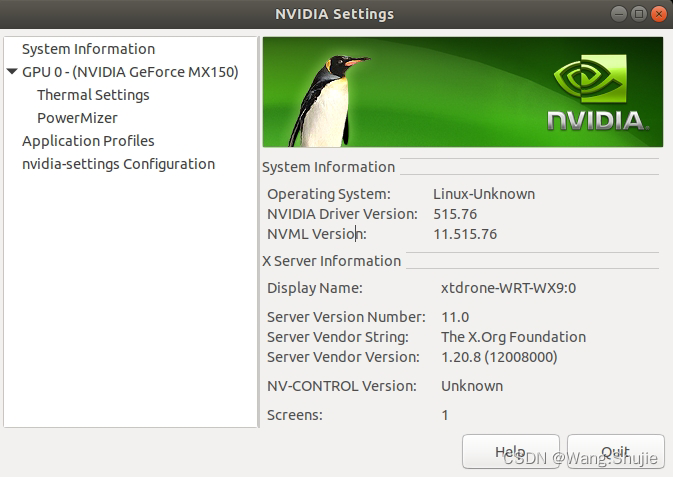Click the NVIDIA Driver Version label
Image resolution: width=673 pixels, height=477 pixels.
point(342,214)
